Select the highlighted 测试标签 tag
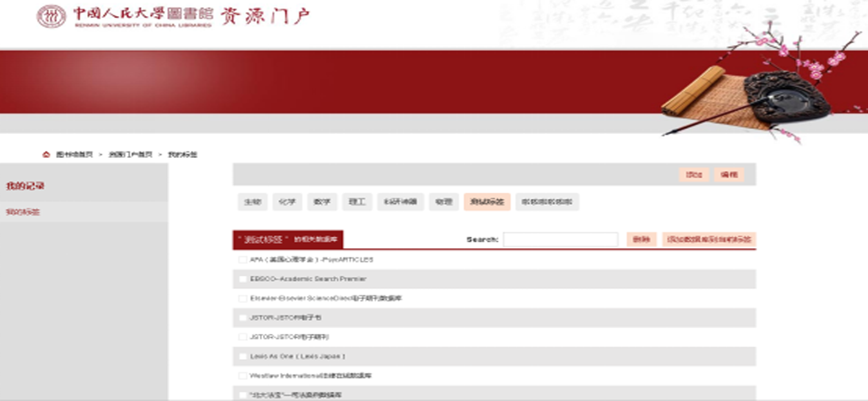This screenshot has height=401, width=868. coord(487,202)
